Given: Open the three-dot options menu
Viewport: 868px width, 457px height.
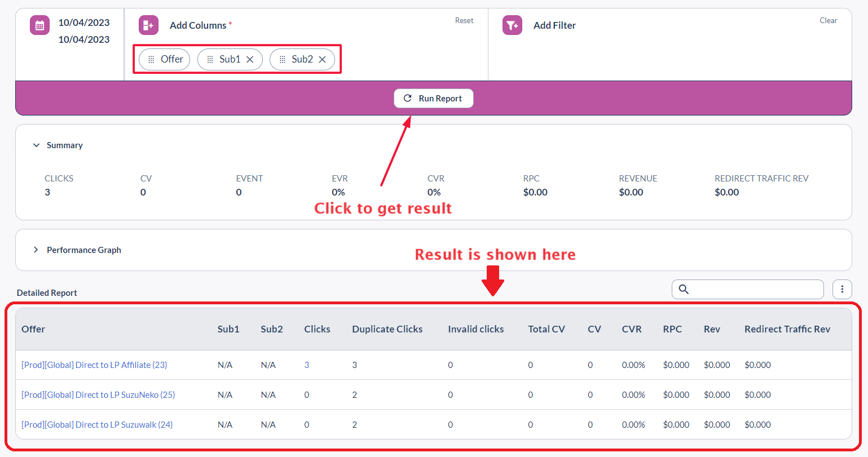Looking at the screenshot, I should 842,289.
